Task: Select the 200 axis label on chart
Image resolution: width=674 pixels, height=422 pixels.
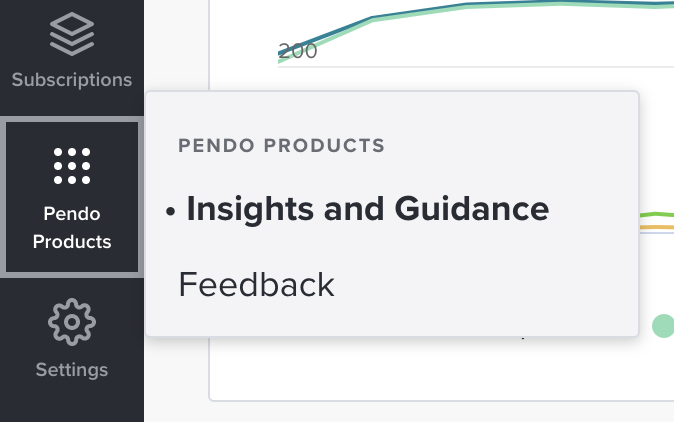Action: pyautogui.click(x=297, y=51)
